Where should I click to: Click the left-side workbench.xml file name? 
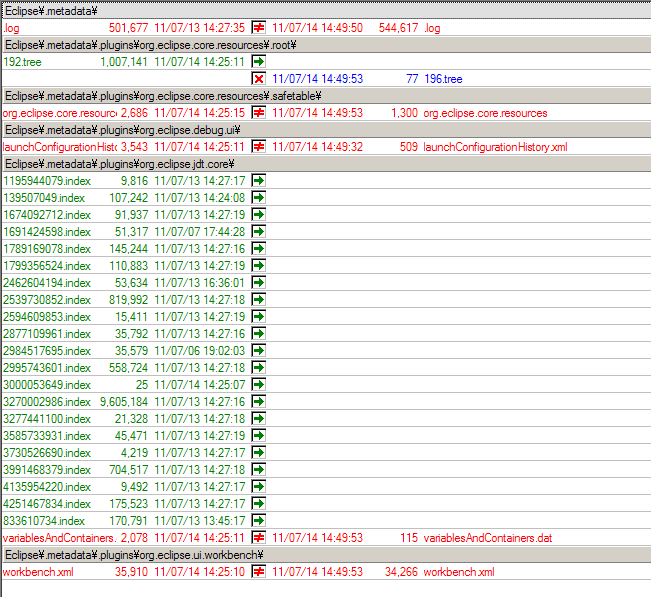[x=38, y=572]
